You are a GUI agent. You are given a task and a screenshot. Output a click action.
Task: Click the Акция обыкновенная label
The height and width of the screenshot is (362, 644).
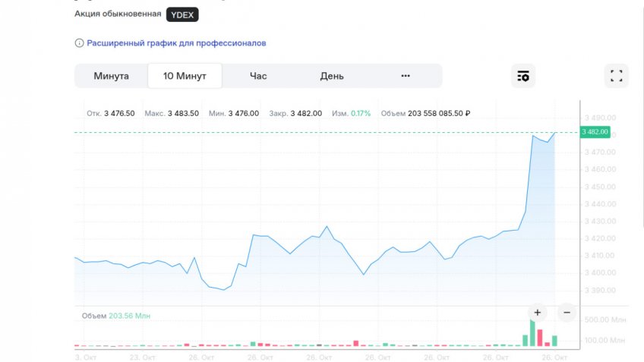[118, 14]
